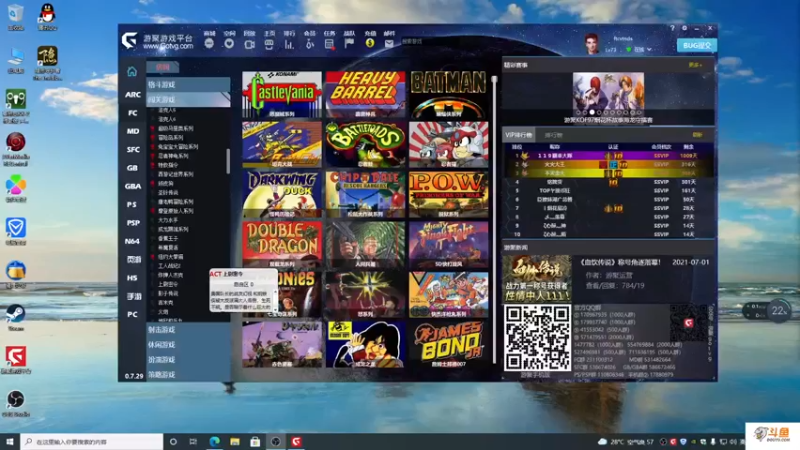Open the online status dropdown arrow

click(x=649, y=49)
